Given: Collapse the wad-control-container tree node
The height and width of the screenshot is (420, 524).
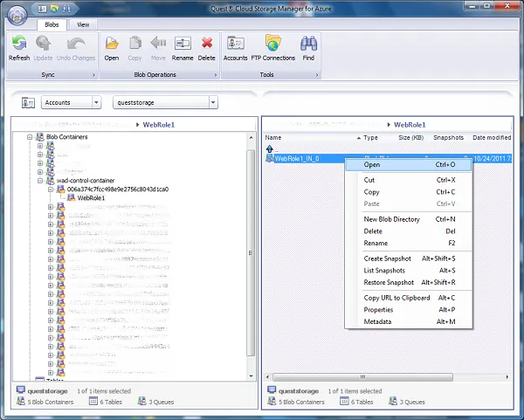Looking at the screenshot, I should pyautogui.click(x=40, y=181).
